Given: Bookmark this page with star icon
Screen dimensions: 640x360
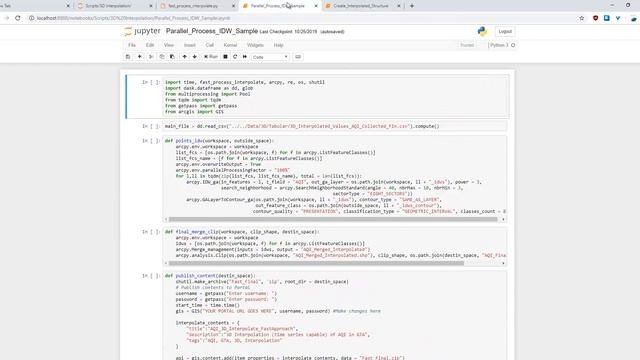Looking at the screenshot, I should click(x=582, y=18).
